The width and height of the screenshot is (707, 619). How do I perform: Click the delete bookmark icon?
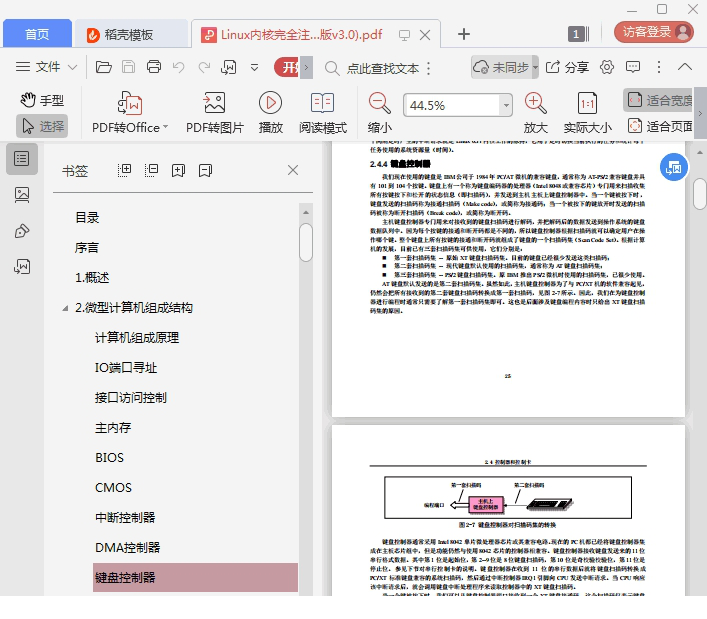[x=205, y=170]
